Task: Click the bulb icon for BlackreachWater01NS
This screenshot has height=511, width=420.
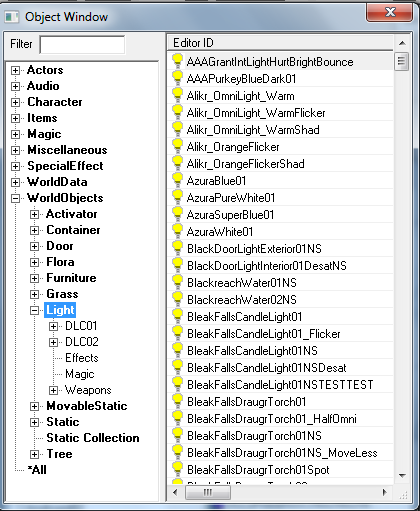Action: (177, 282)
